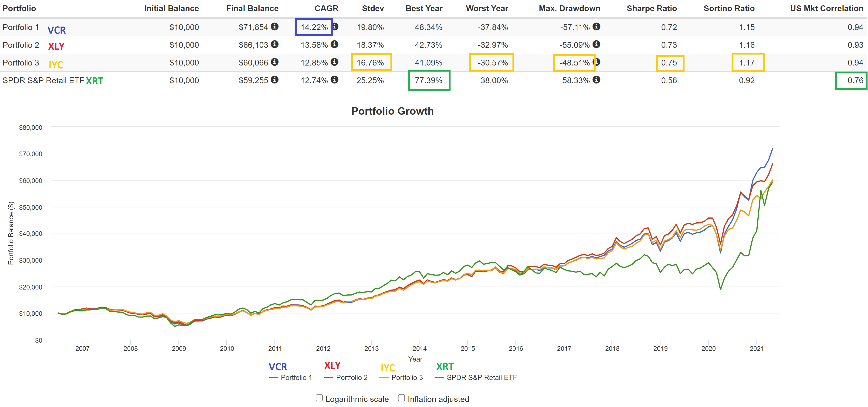Click the Portfolio Growth chart title
The width and height of the screenshot is (868, 407).
[x=393, y=111]
